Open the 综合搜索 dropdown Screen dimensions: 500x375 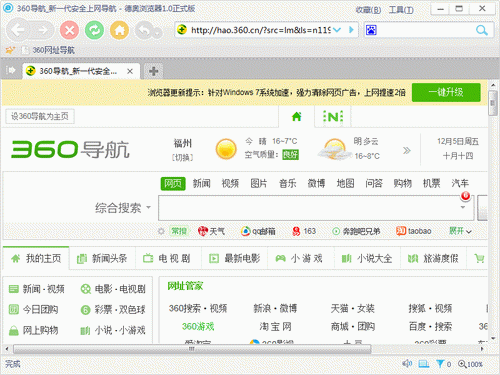point(123,208)
